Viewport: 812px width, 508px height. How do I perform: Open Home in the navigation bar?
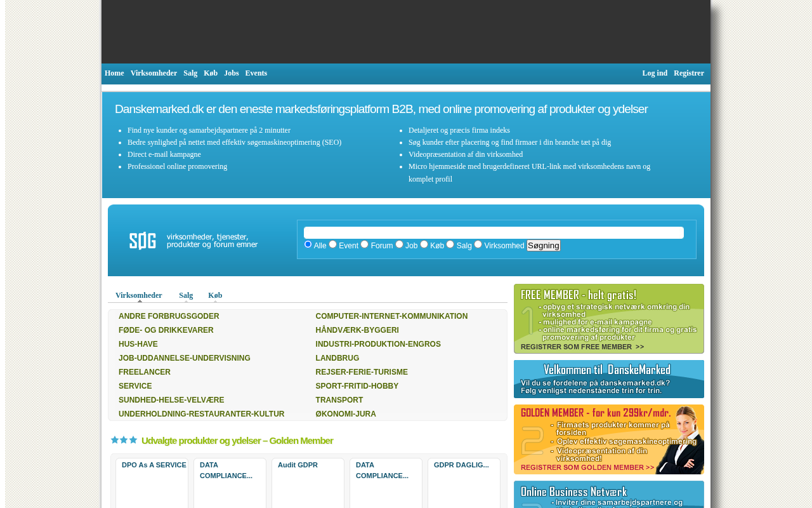point(114,73)
